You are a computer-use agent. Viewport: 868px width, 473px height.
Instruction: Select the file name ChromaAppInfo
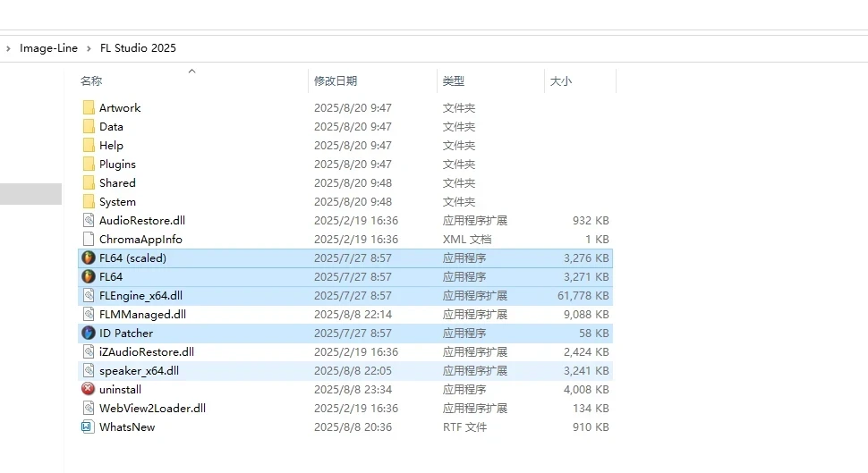click(x=140, y=240)
